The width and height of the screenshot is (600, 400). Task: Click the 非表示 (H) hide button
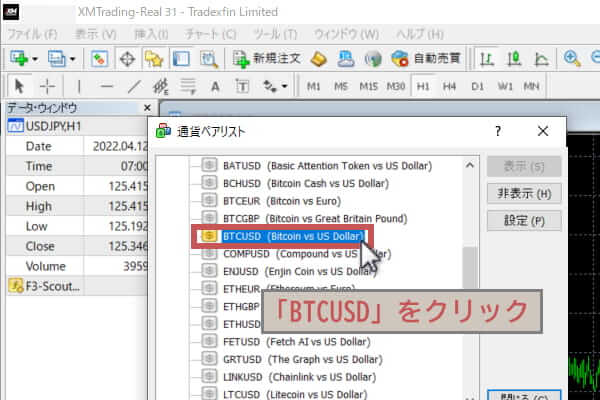tap(524, 194)
